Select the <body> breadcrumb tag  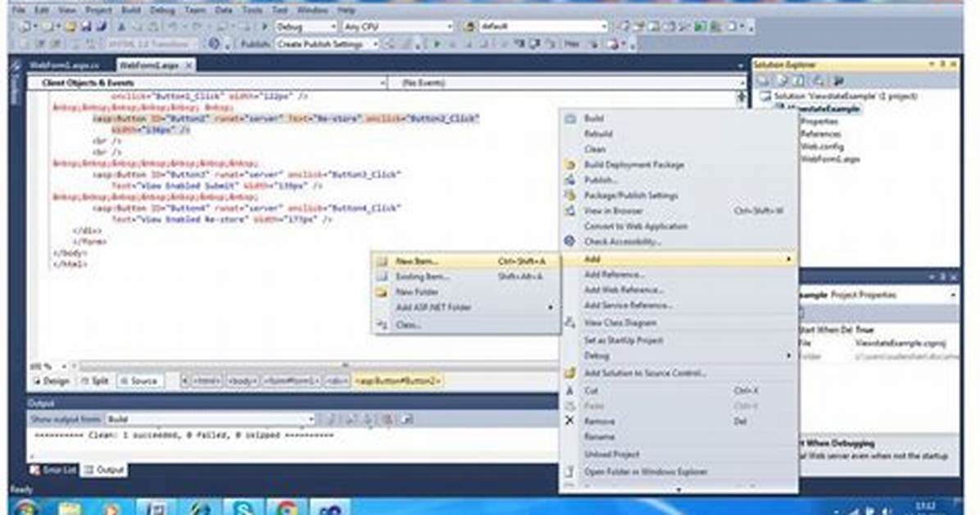242,381
